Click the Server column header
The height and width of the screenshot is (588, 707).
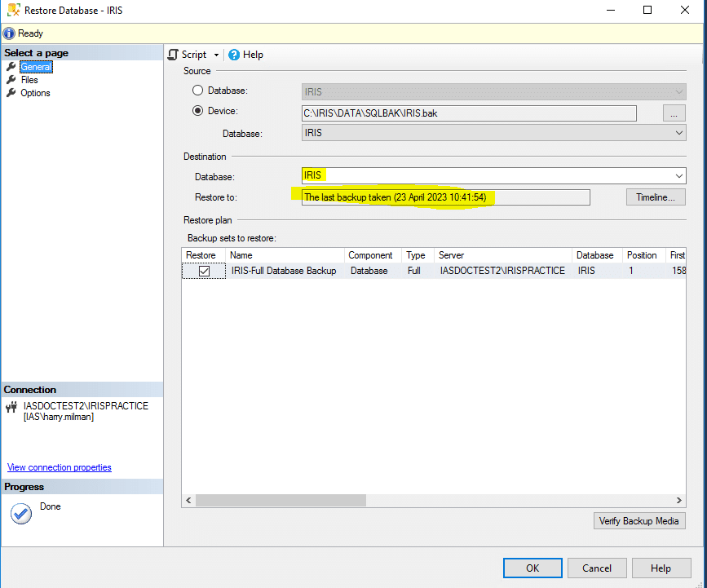503,255
